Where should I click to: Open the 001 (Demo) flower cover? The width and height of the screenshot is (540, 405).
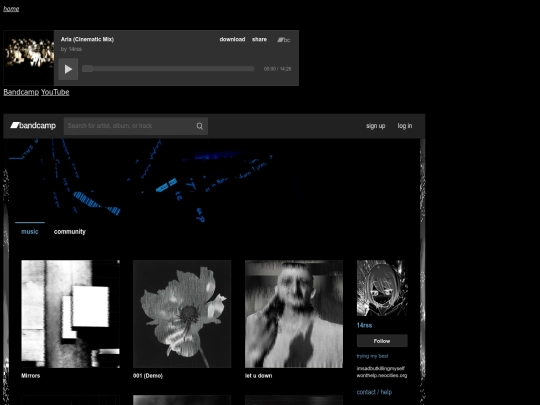click(x=182, y=314)
